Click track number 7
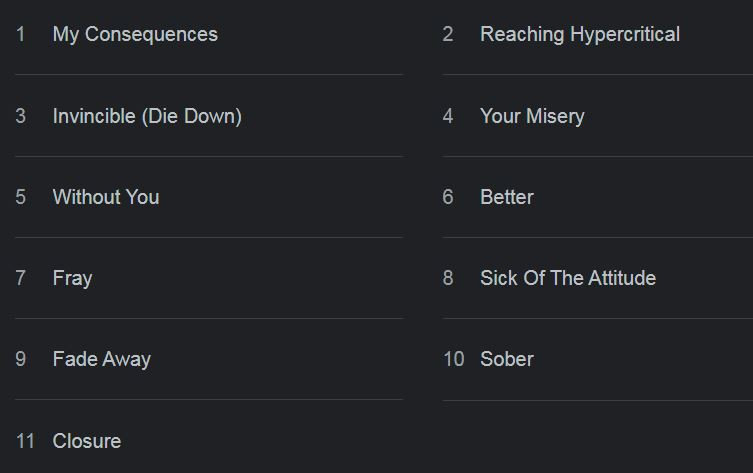753x473 pixels. (20, 278)
